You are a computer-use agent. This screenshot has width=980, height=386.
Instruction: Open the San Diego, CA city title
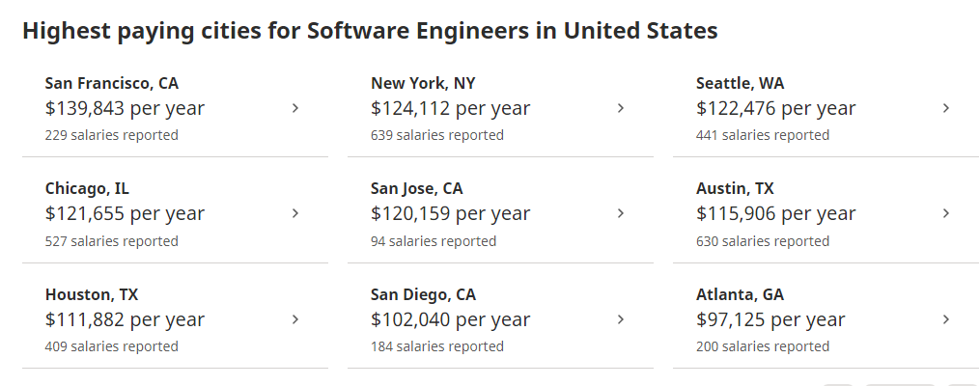[x=423, y=294]
